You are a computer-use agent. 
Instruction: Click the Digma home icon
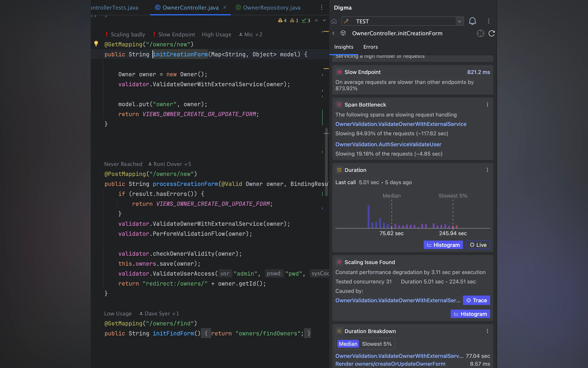click(x=334, y=21)
